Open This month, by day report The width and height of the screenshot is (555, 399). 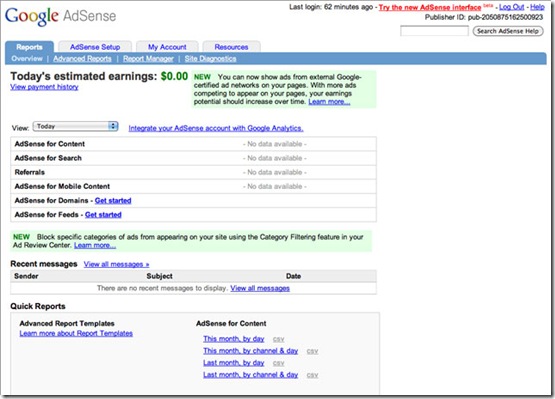tap(234, 339)
